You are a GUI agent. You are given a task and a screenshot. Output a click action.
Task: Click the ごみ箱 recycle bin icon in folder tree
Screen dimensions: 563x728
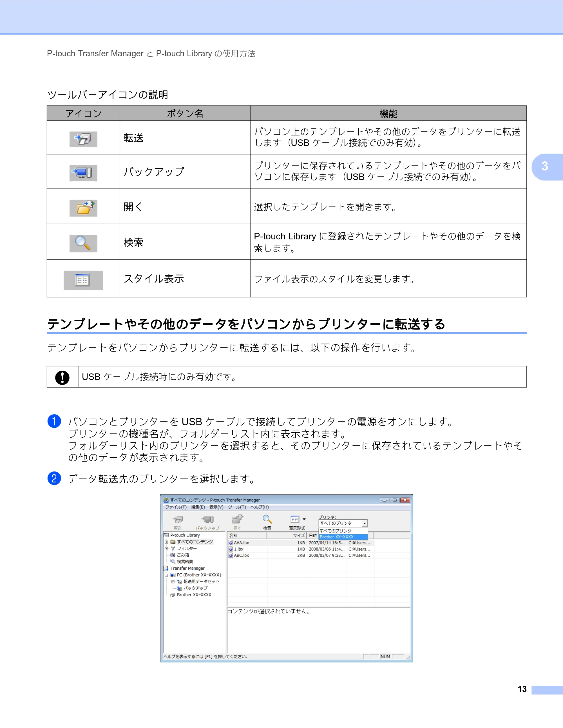tap(173, 555)
